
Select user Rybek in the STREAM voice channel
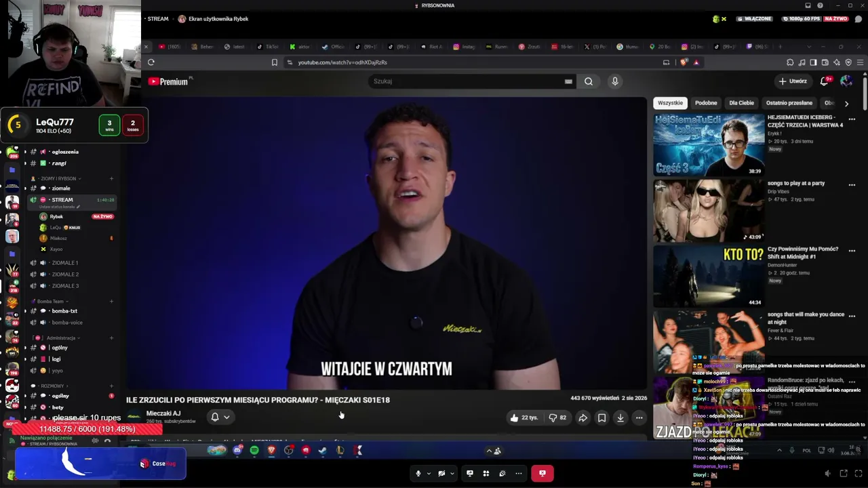coord(56,217)
